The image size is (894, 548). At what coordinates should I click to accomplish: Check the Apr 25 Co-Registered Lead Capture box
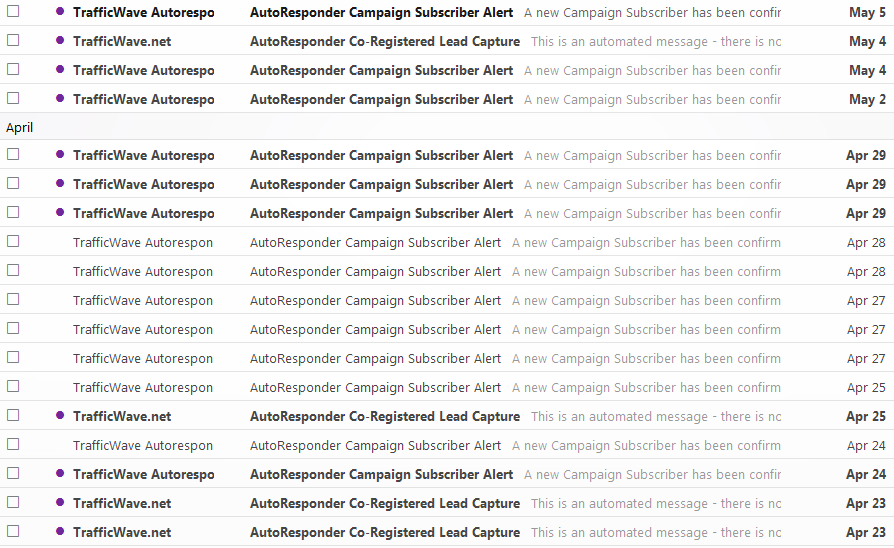coord(13,416)
